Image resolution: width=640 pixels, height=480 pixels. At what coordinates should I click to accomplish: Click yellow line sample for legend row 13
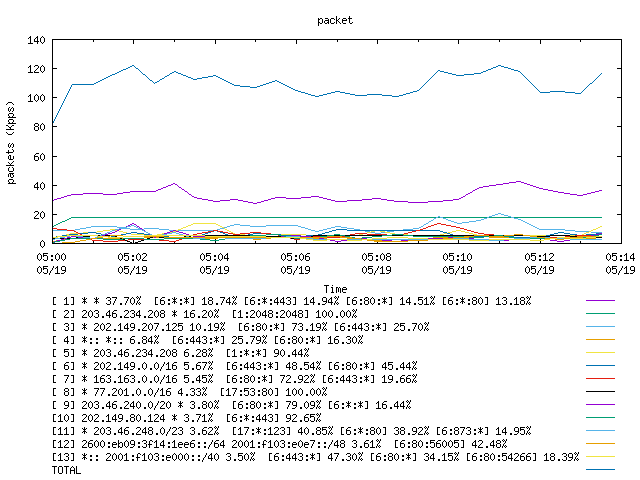point(600,457)
